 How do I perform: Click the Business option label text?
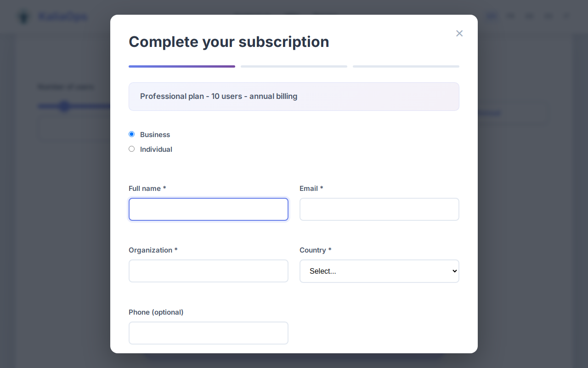pyautogui.click(x=155, y=134)
